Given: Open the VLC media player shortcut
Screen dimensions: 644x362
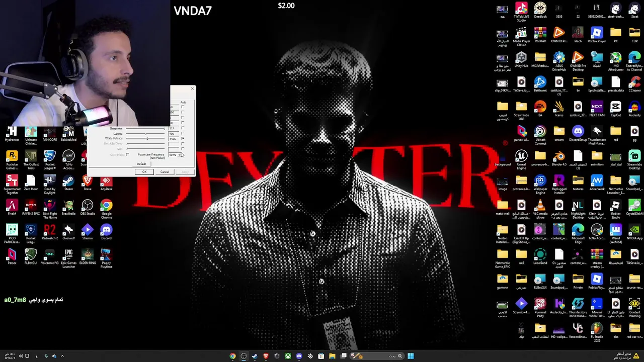Looking at the screenshot, I should pyautogui.click(x=540, y=209).
